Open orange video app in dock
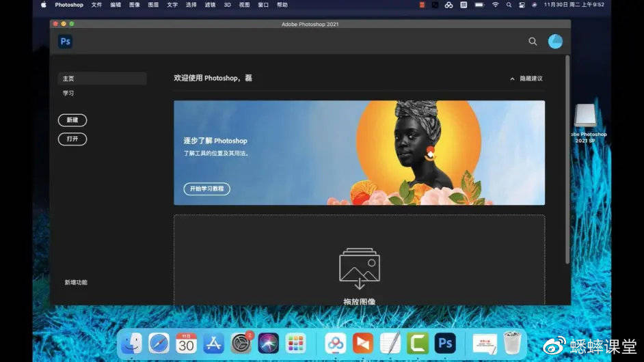Image resolution: width=644 pixels, height=362 pixels. 363,343
